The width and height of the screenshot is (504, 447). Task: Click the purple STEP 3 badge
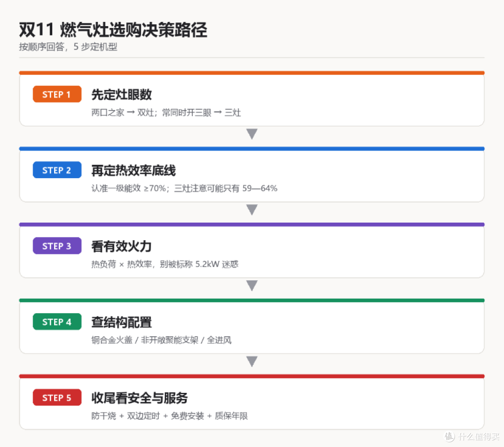click(57, 246)
